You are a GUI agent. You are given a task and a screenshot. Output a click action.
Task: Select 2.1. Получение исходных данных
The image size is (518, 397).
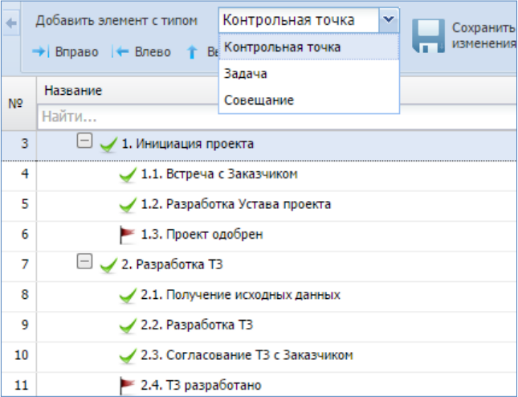coord(240,295)
